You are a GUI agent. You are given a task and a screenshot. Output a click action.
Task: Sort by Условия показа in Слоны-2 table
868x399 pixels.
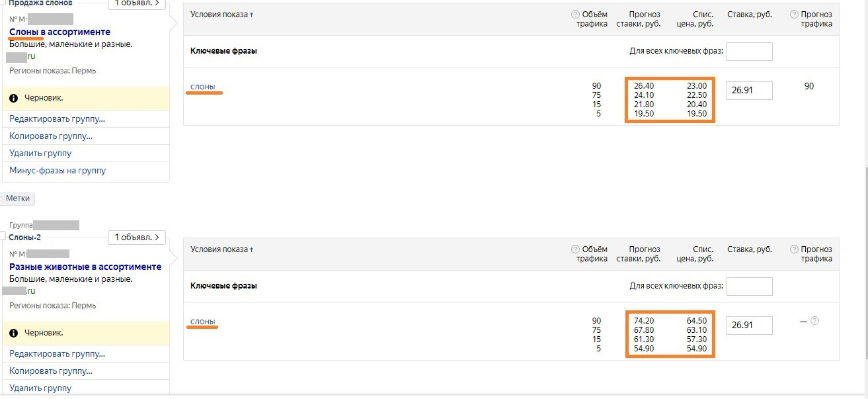pos(222,249)
